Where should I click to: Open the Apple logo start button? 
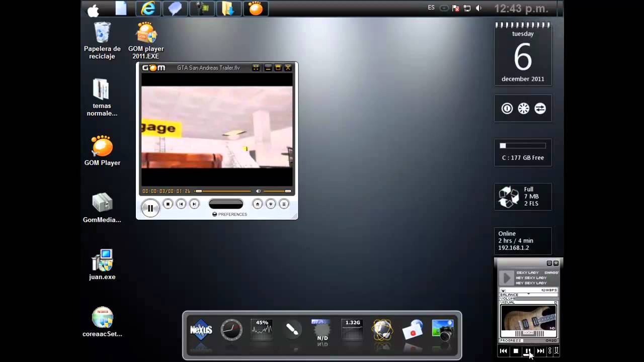coord(94,9)
